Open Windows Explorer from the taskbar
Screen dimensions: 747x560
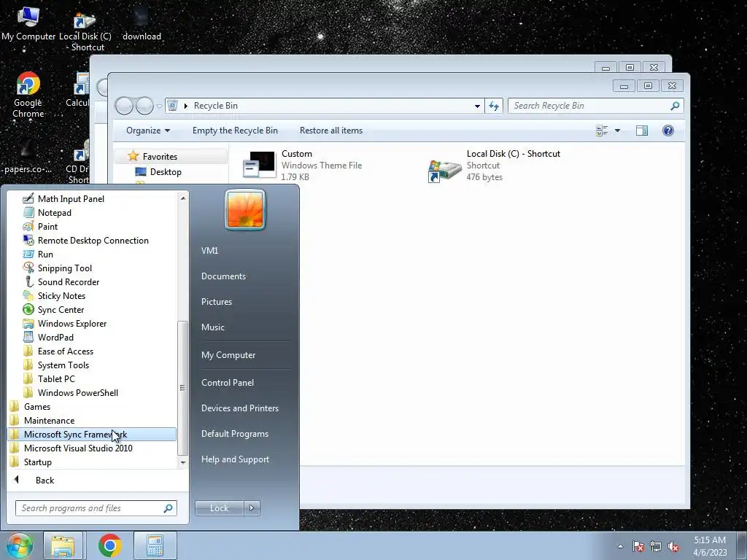(63, 545)
